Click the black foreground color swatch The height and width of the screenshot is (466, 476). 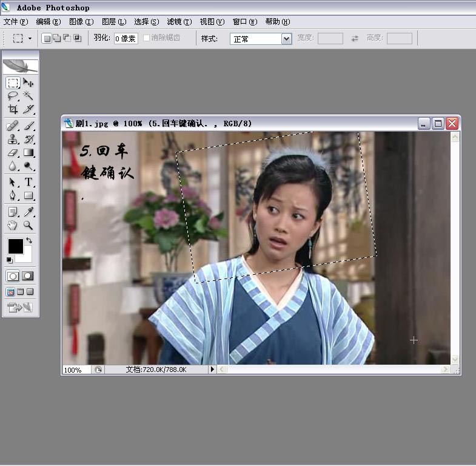point(16,246)
